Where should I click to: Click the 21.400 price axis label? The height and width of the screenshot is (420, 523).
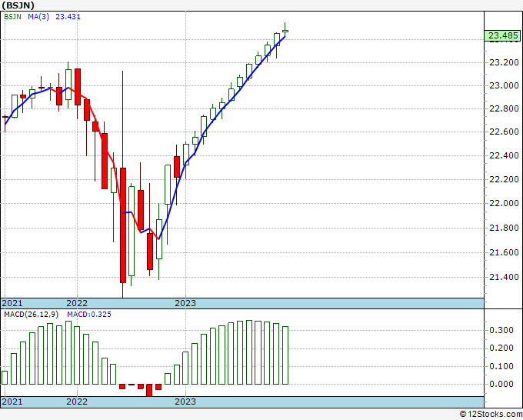(504, 277)
